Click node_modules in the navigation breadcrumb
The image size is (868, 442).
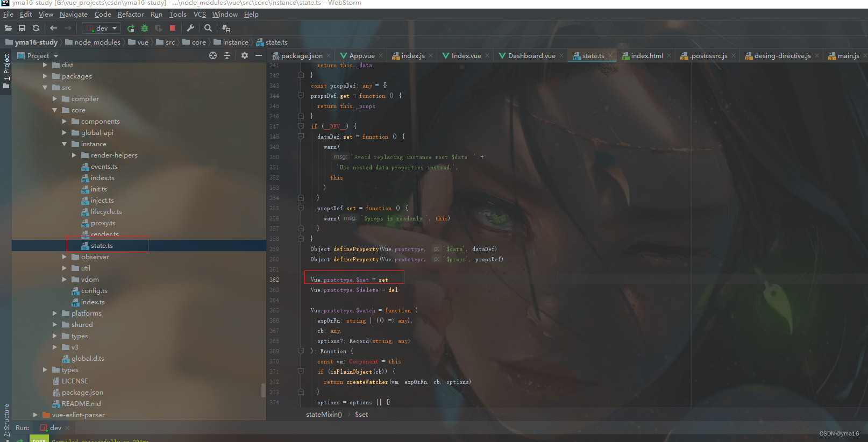coord(93,42)
